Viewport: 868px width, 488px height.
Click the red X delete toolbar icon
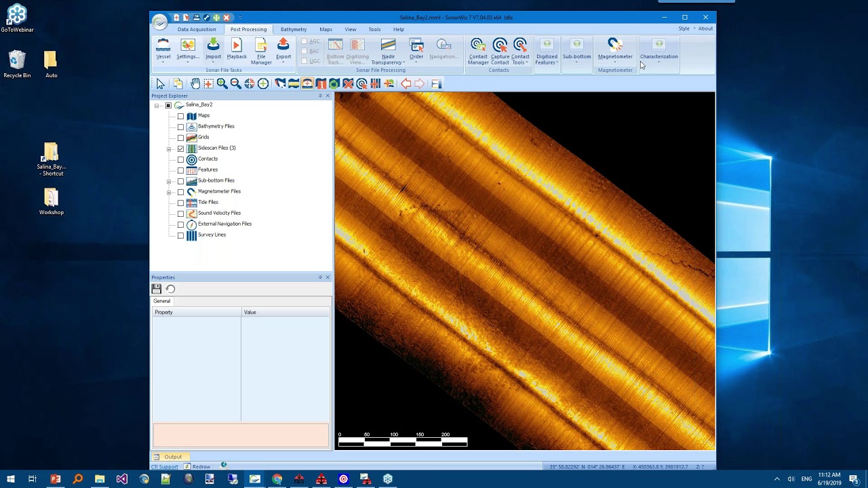(x=348, y=83)
